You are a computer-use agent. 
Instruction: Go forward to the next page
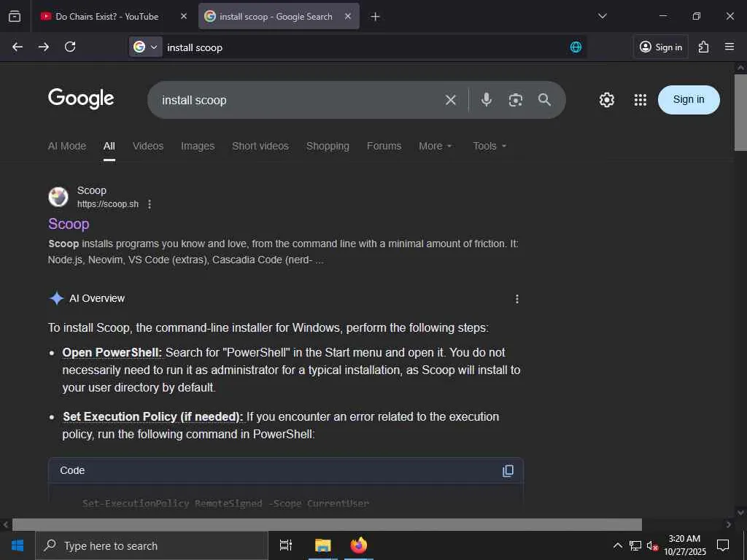(43, 47)
